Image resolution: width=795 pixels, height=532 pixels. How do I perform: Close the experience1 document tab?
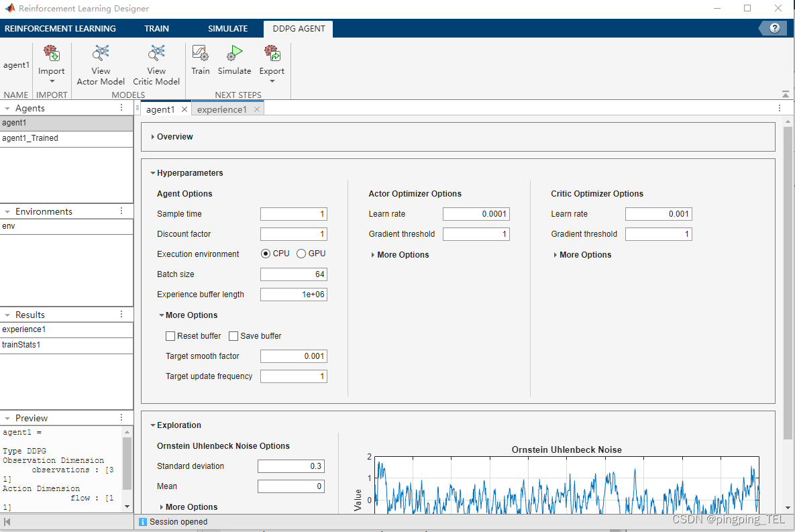click(257, 109)
